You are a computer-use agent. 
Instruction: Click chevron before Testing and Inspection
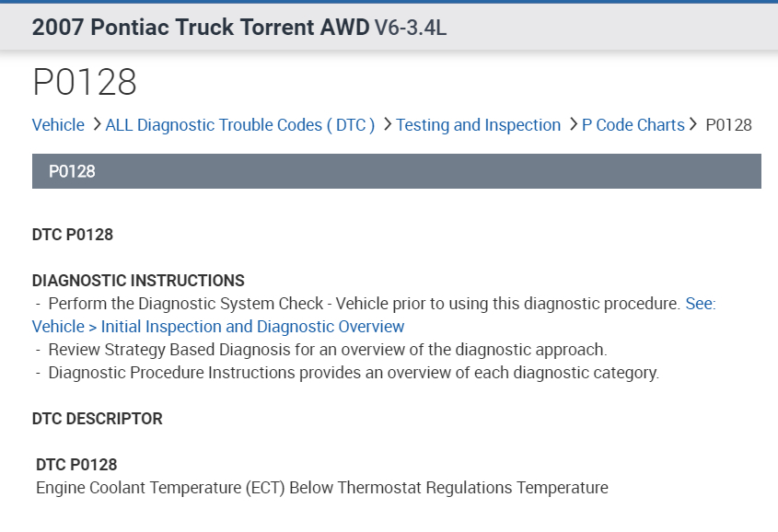[388, 124]
